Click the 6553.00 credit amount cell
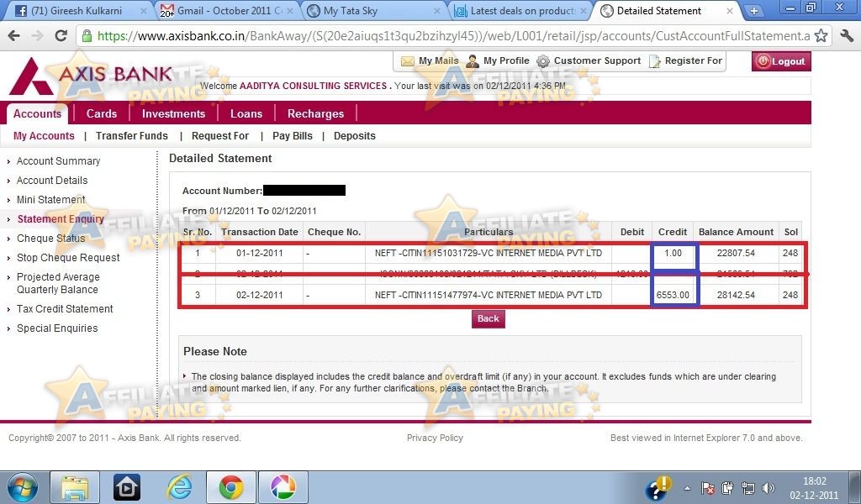Screen dimensions: 861x504 point(673,295)
